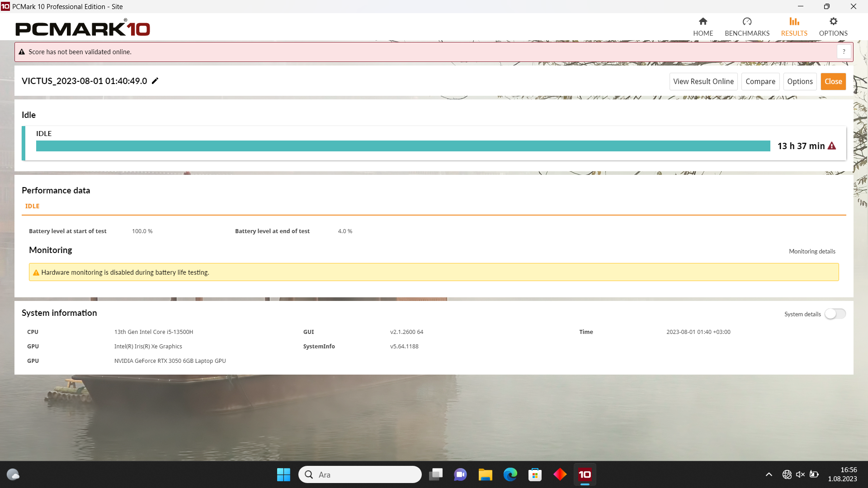Click the battery tray icon

(814, 474)
